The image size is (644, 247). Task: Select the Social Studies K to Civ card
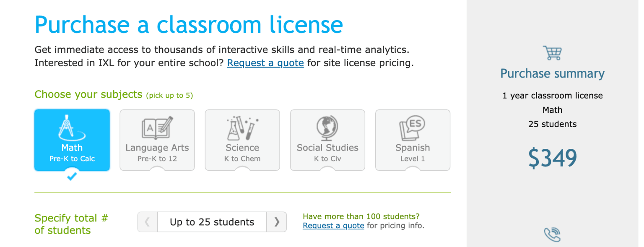327,140
